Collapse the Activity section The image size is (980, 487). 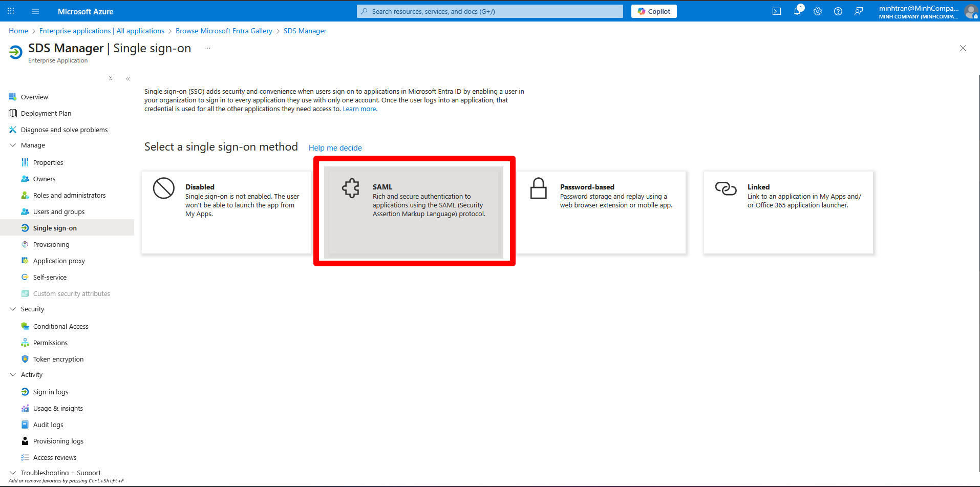pyautogui.click(x=13, y=374)
